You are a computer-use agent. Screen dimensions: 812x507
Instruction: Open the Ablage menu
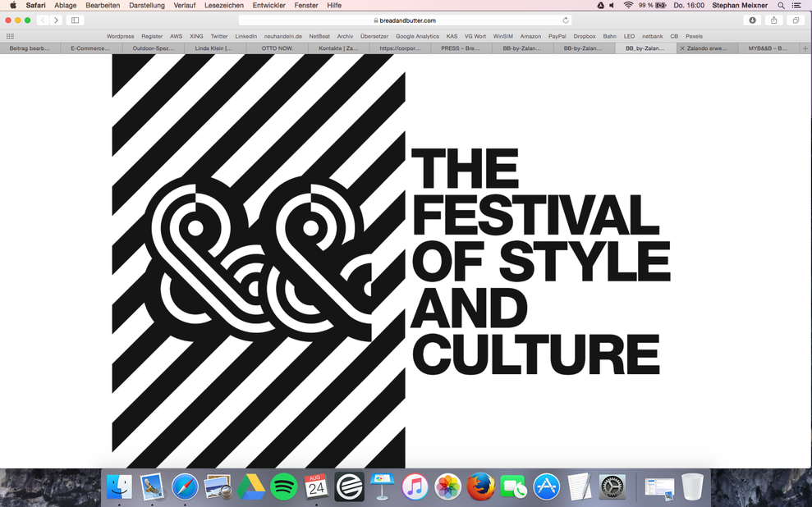(65, 5)
